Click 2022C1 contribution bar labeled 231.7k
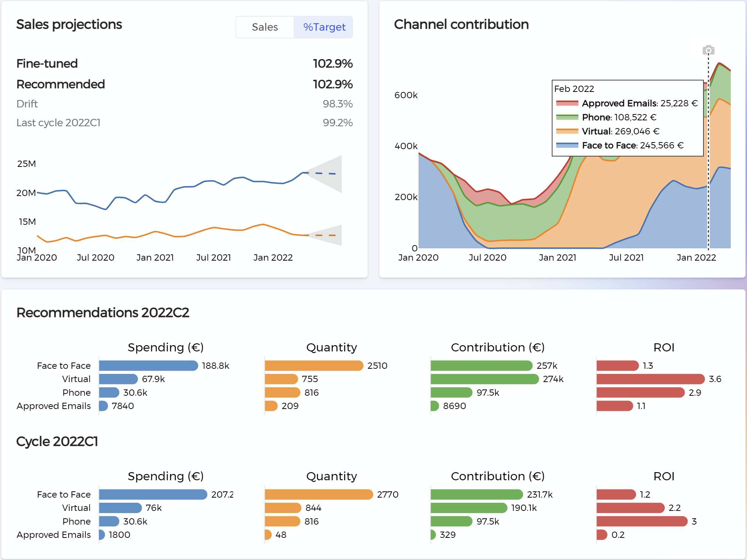Screen dimensions: 747x560 pos(477,494)
